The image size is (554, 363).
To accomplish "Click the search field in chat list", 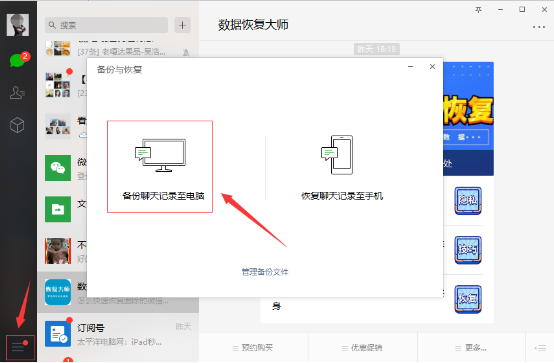I will [106, 25].
